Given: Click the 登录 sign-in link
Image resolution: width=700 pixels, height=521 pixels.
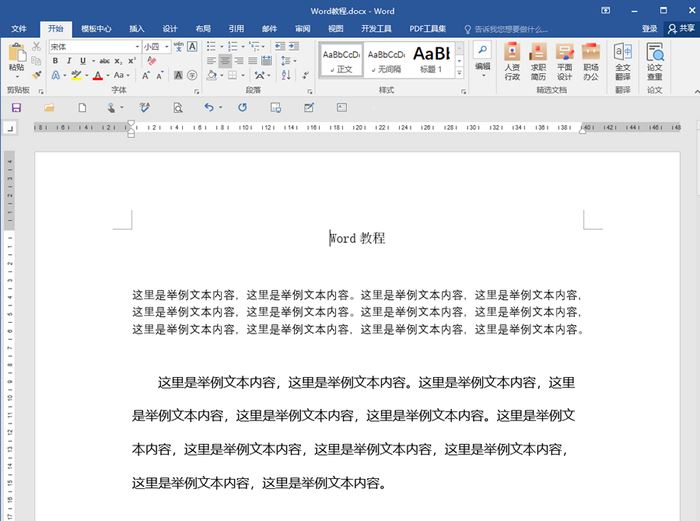Looking at the screenshot, I should point(650,29).
